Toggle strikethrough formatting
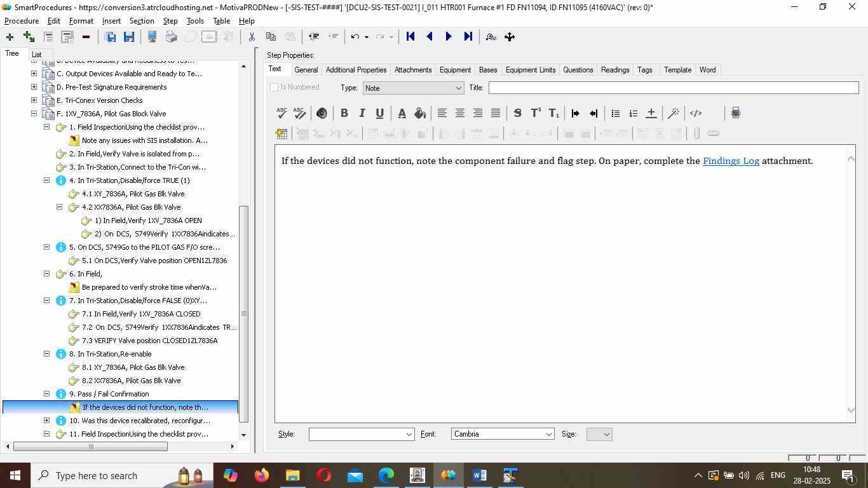Image resolution: width=868 pixels, height=488 pixels. 517,113
